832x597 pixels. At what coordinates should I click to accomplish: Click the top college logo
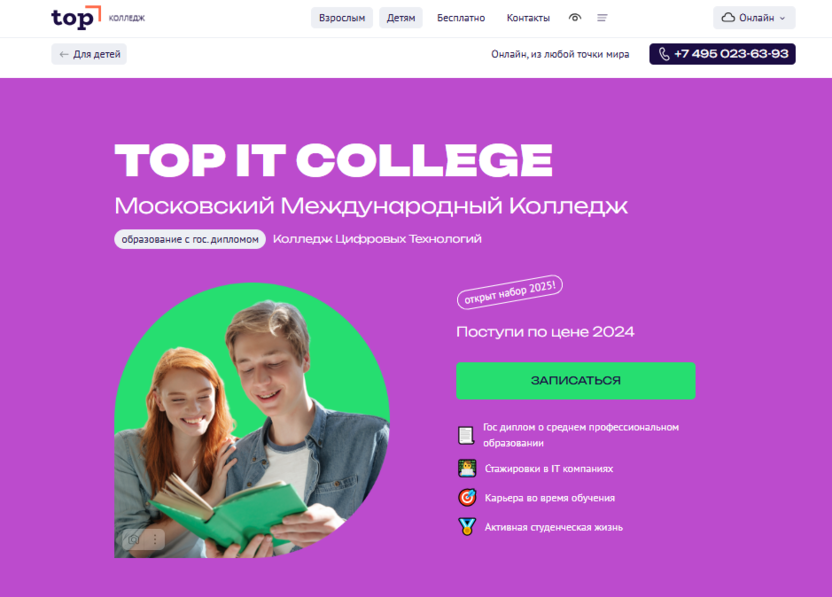98,18
